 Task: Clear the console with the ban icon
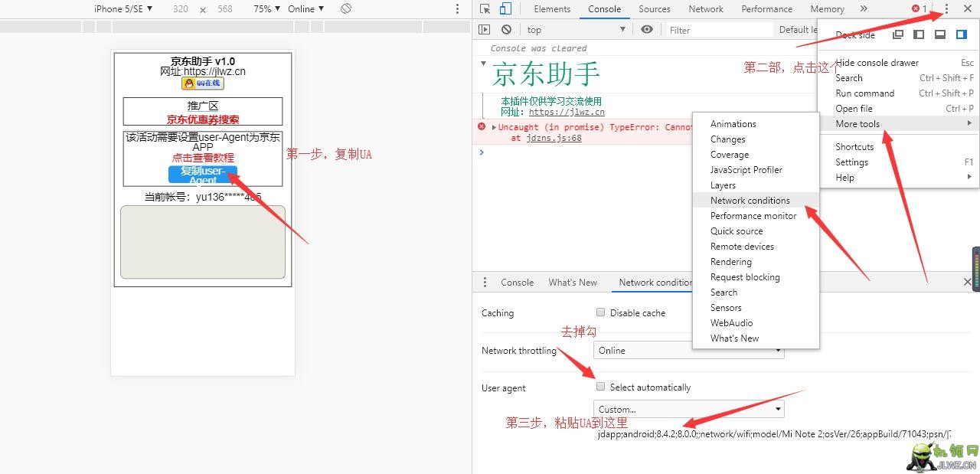(506, 30)
